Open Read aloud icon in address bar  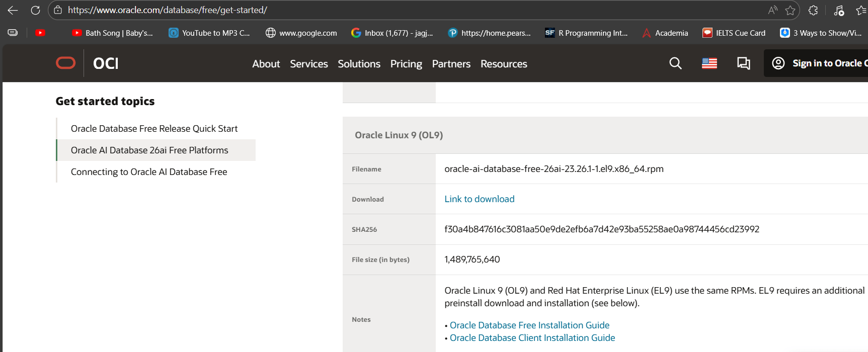tap(772, 10)
